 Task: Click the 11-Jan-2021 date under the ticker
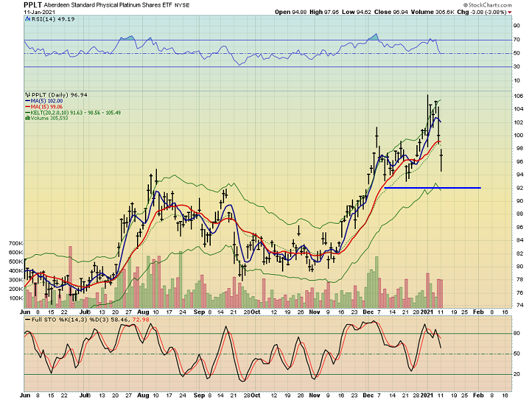[39, 12]
